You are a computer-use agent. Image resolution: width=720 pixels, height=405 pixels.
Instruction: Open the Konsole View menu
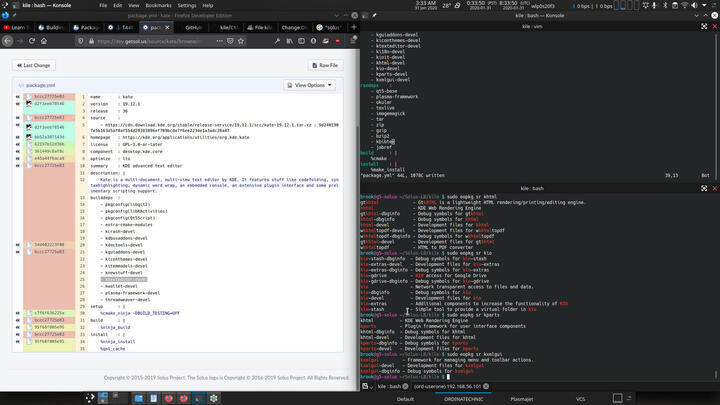(x=134, y=6)
